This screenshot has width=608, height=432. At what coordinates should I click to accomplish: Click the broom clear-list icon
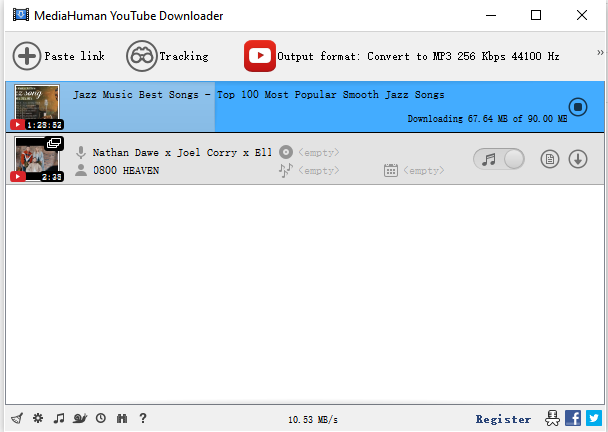17,418
